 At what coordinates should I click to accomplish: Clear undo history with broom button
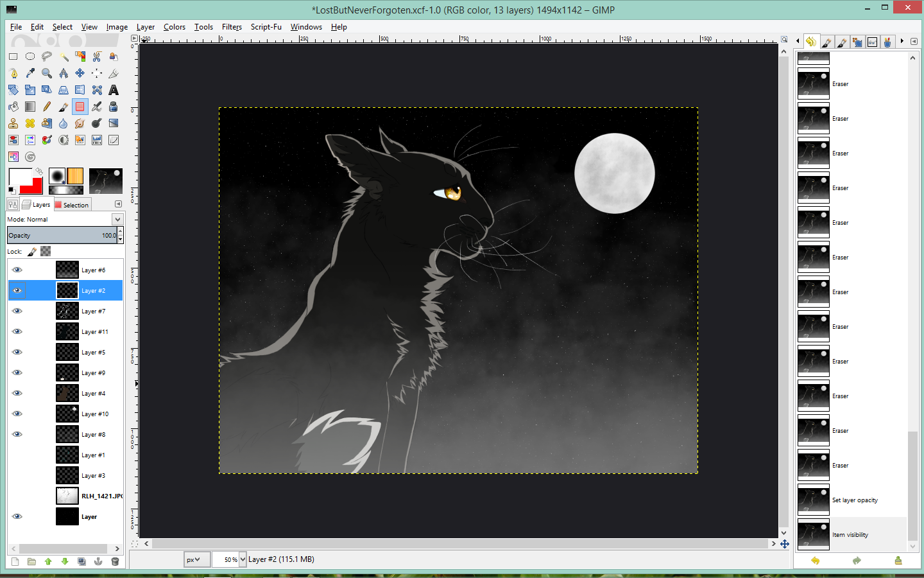point(898,561)
